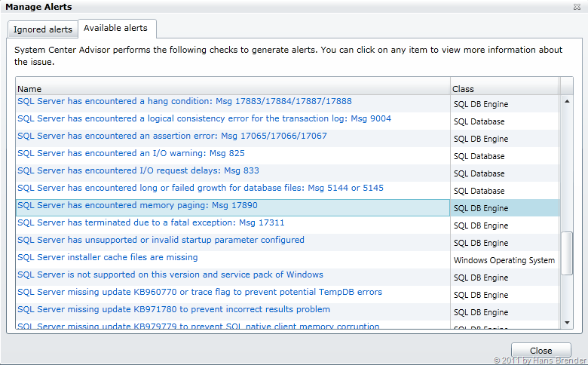Close the Manage Alerts dialog with X
This screenshot has height=365, width=588.
click(x=577, y=7)
